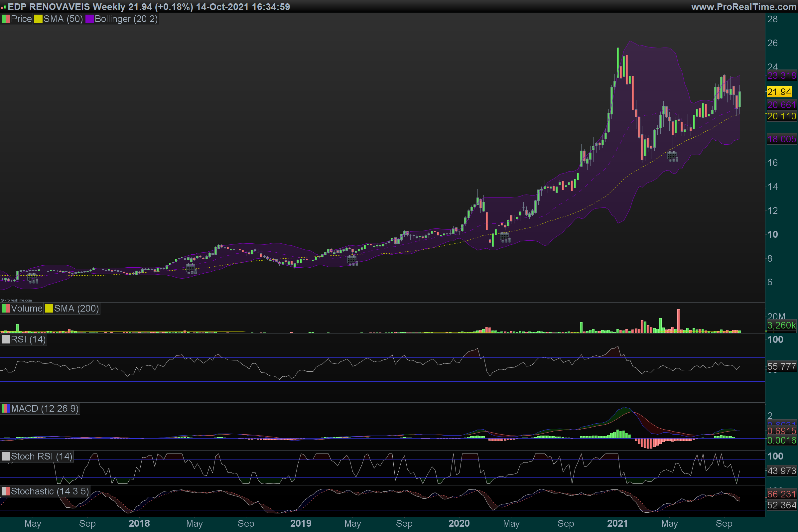Click the red-green Price legend swatch
798x532 pixels.
(6, 19)
